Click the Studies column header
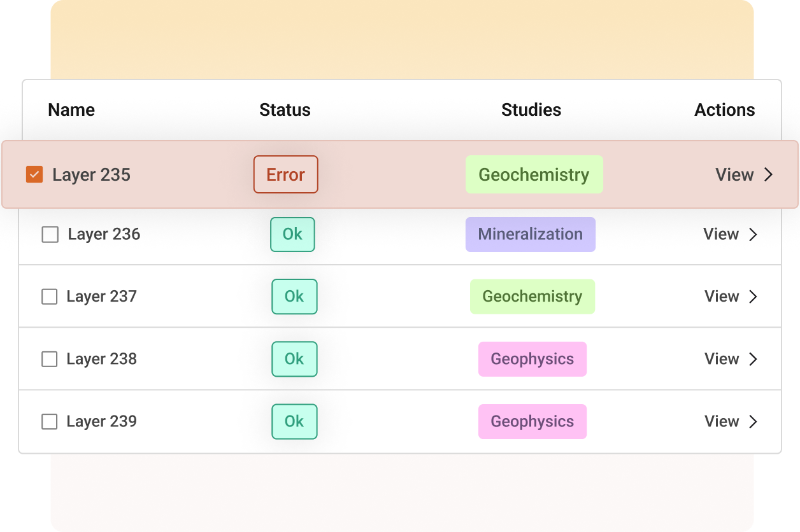 (531, 109)
